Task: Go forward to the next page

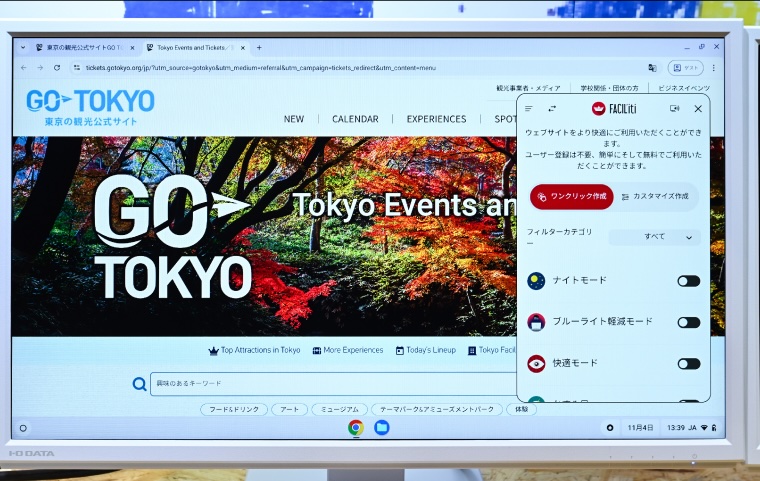Action: (x=40, y=68)
